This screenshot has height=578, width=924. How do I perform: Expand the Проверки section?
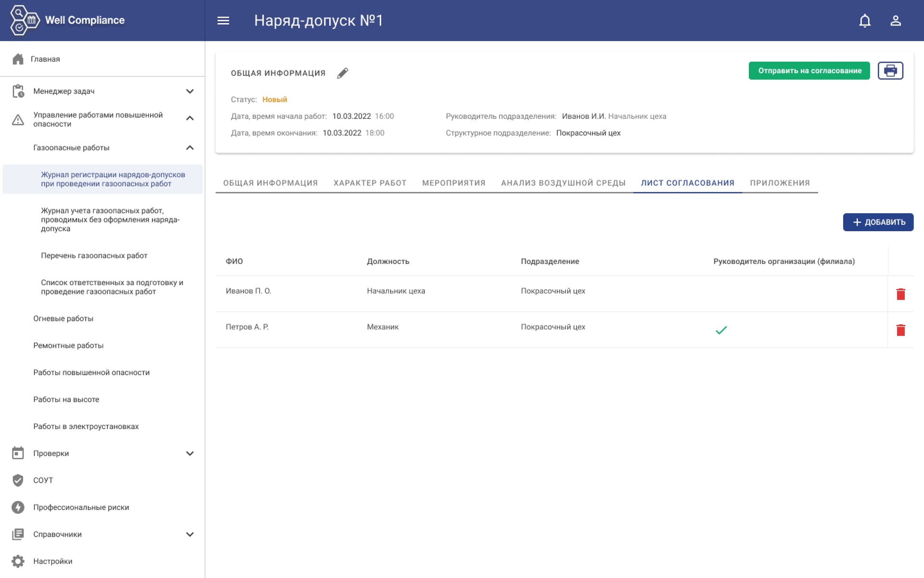[x=190, y=453]
